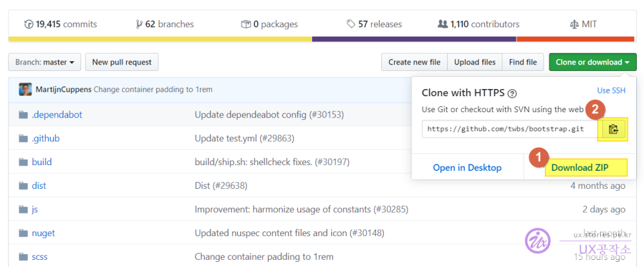The width and height of the screenshot is (644, 267).
Task: Toggle the Clone or download dropdown
Action: [592, 62]
